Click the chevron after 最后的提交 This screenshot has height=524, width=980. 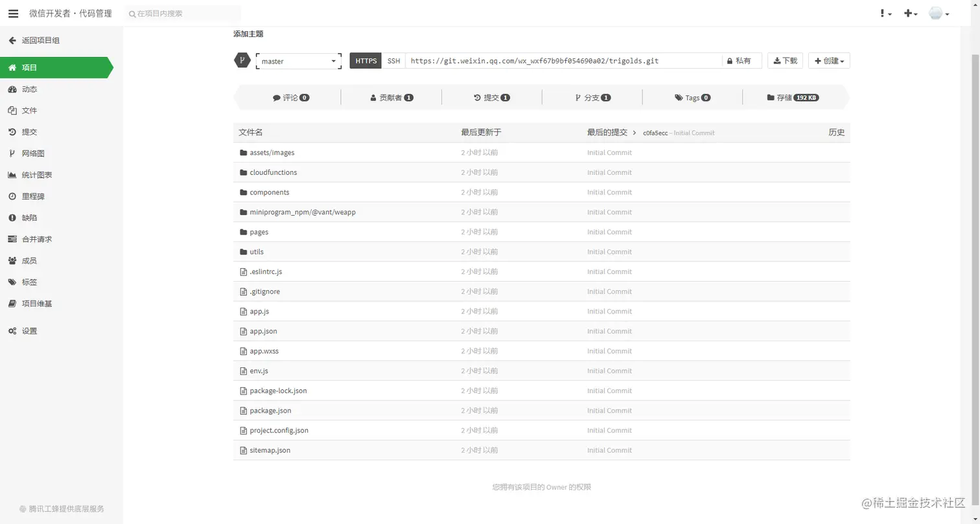pos(635,133)
